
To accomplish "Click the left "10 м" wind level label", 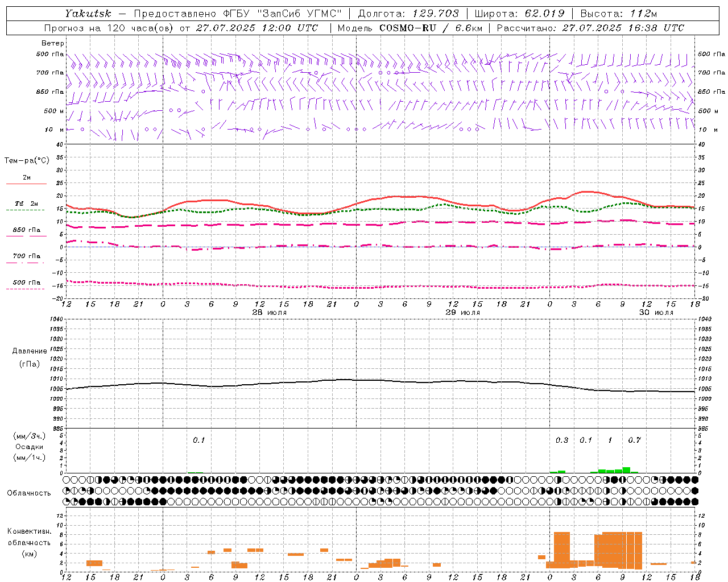I will coord(55,130).
